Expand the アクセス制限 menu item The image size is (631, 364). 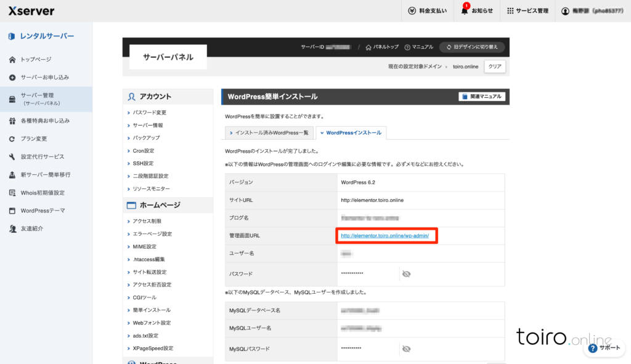(x=147, y=221)
